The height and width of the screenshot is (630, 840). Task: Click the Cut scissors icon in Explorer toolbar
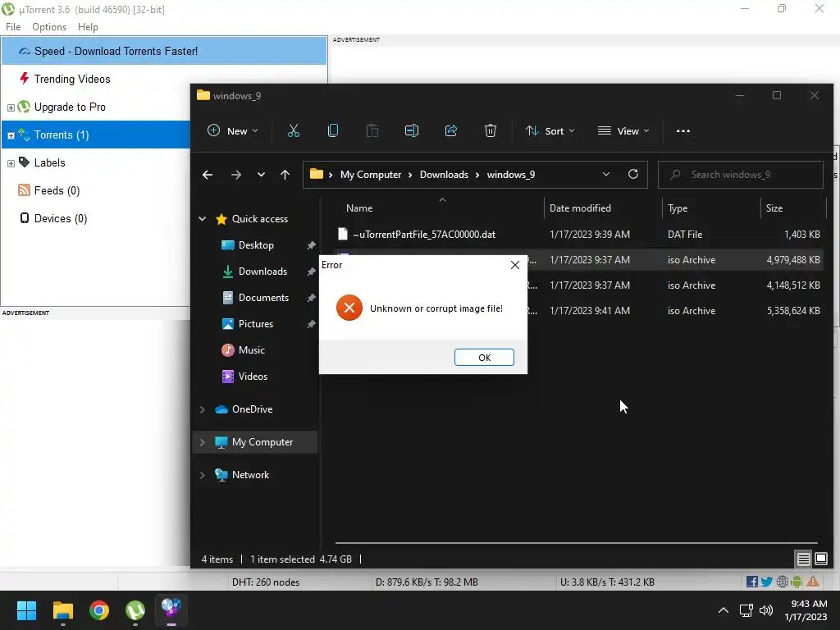click(294, 130)
